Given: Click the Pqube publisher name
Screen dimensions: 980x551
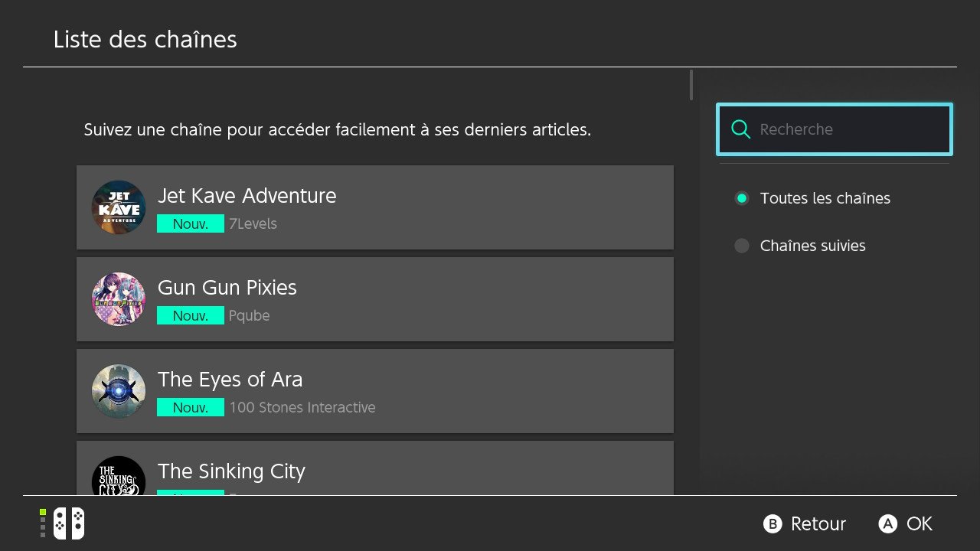Looking at the screenshot, I should point(250,316).
